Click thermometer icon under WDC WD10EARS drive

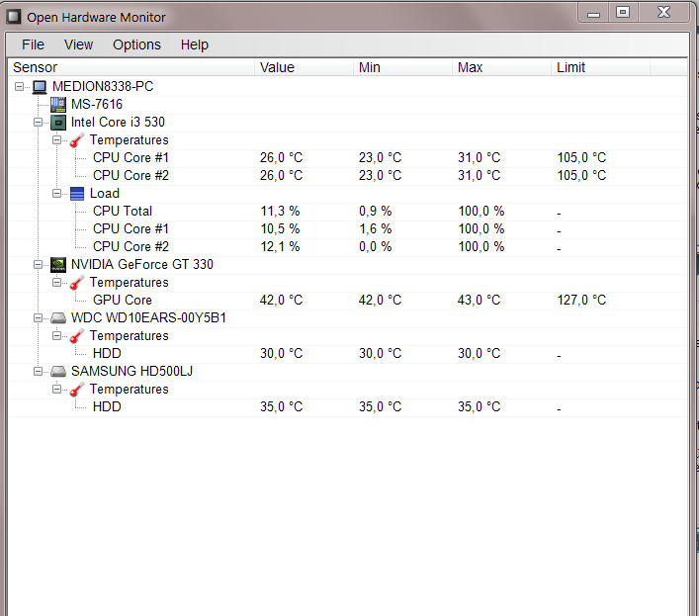tap(77, 336)
